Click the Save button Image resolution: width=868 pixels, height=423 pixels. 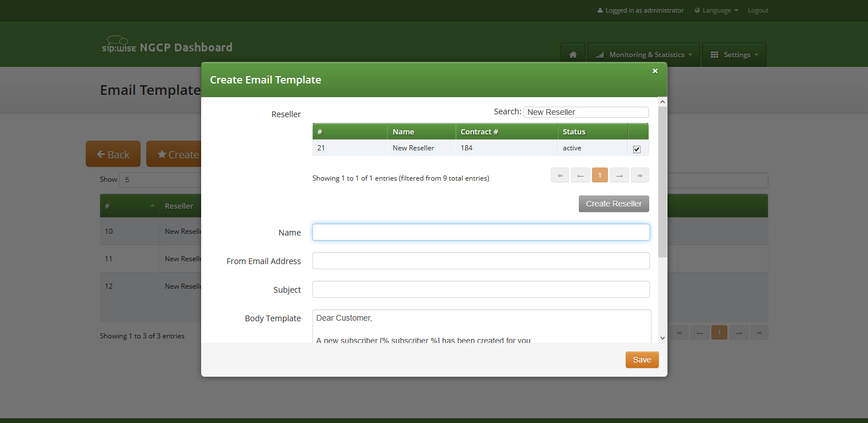(x=642, y=360)
